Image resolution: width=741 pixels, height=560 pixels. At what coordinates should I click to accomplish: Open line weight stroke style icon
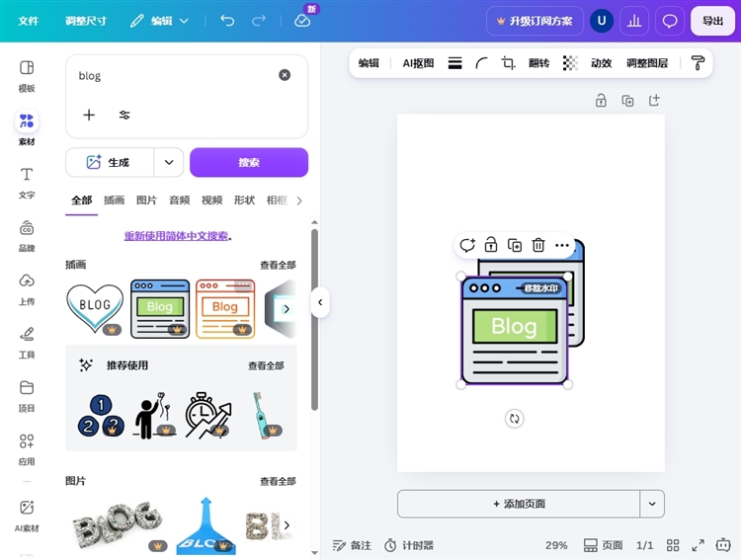pos(454,63)
